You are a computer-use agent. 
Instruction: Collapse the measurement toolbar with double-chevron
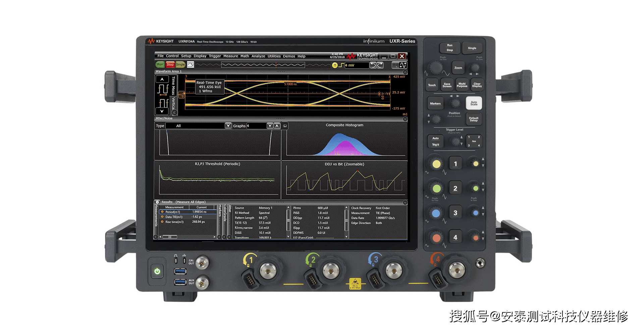pyautogui.click(x=174, y=113)
